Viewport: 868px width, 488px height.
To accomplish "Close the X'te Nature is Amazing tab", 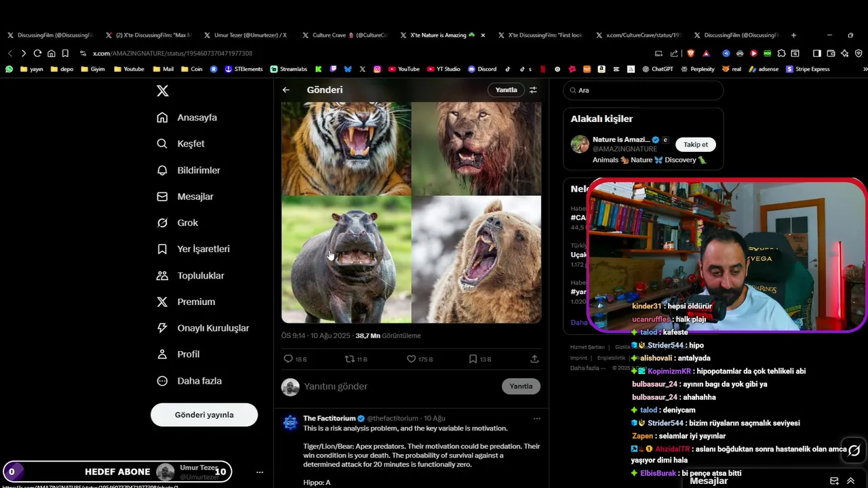I will (x=483, y=35).
